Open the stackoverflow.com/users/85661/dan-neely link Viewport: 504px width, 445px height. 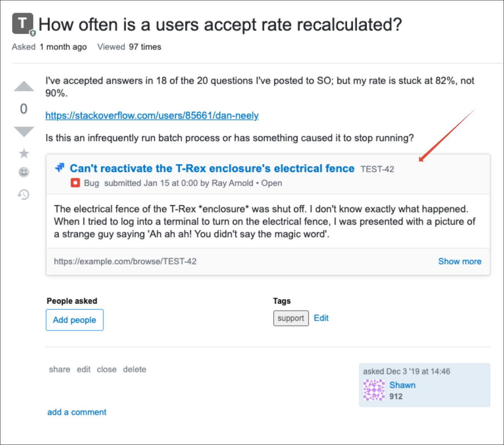click(152, 116)
